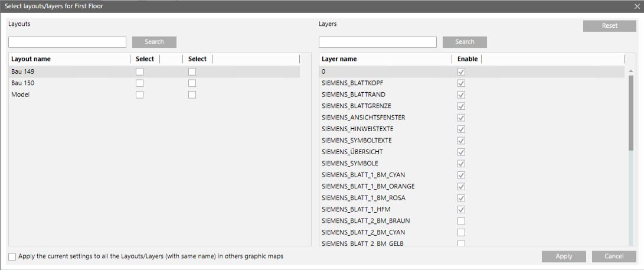Screen dimensions: 644x270
Task: Close the Select layouts/layers dialog
Action: tap(636, 6)
